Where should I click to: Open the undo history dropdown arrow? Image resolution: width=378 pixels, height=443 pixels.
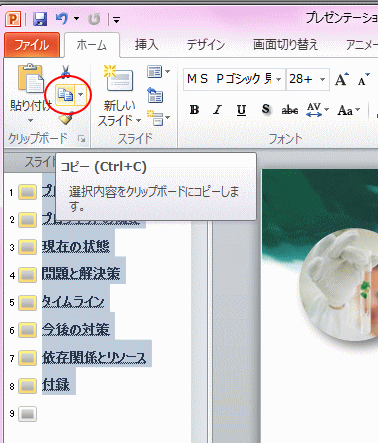point(77,19)
